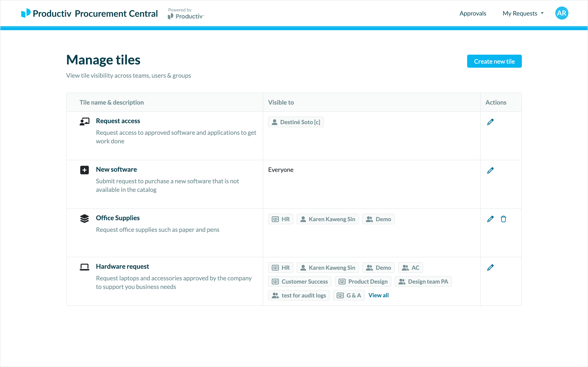The width and height of the screenshot is (588, 367).
Task: Open the Hardware request tile name
Action: tap(122, 266)
